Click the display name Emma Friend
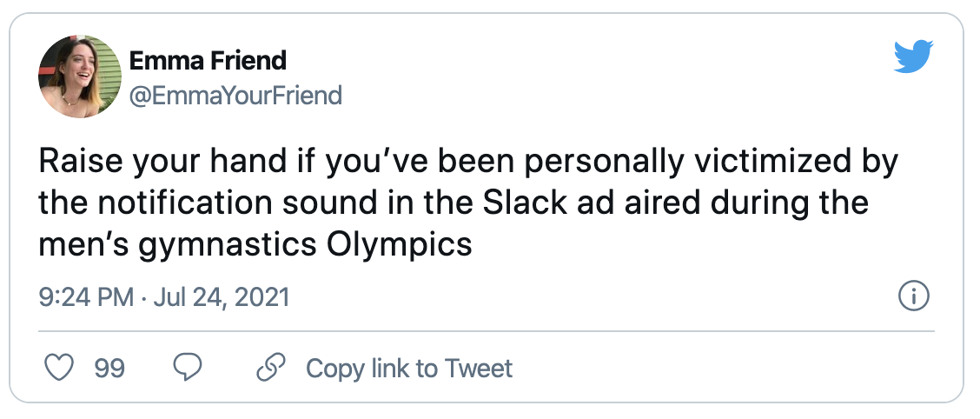 click(x=207, y=61)
